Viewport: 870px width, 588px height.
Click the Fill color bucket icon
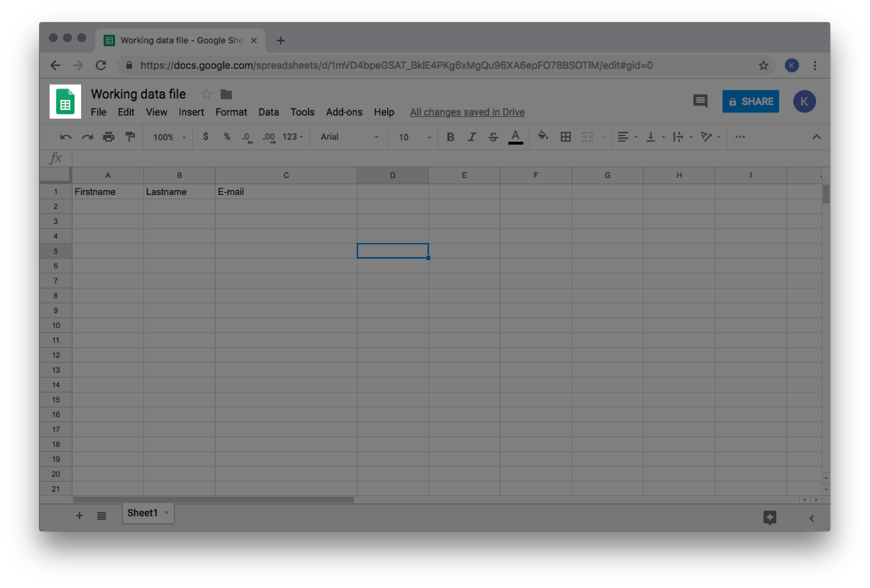542,136
